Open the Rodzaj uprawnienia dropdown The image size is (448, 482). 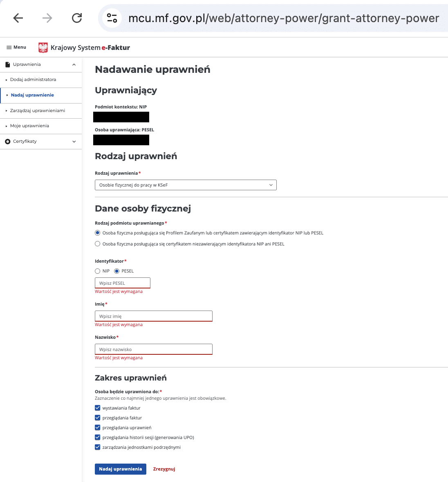[186, 185]
